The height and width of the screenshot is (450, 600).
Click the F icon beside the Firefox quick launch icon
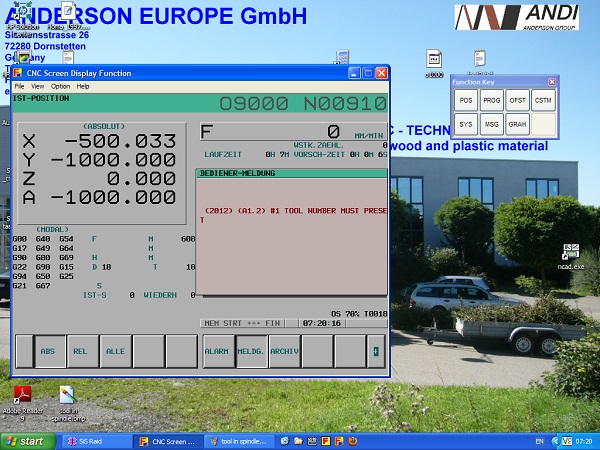pos(339,441)
